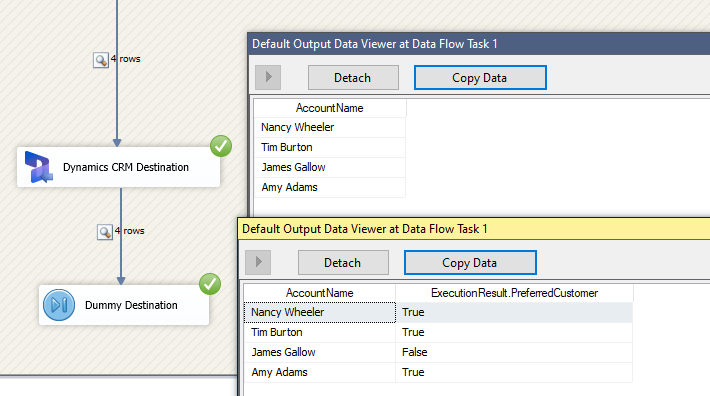Click the lower Data Viewer yellow title bar
The height and width of the screenshot is (396, 710).
click(474, 229)
